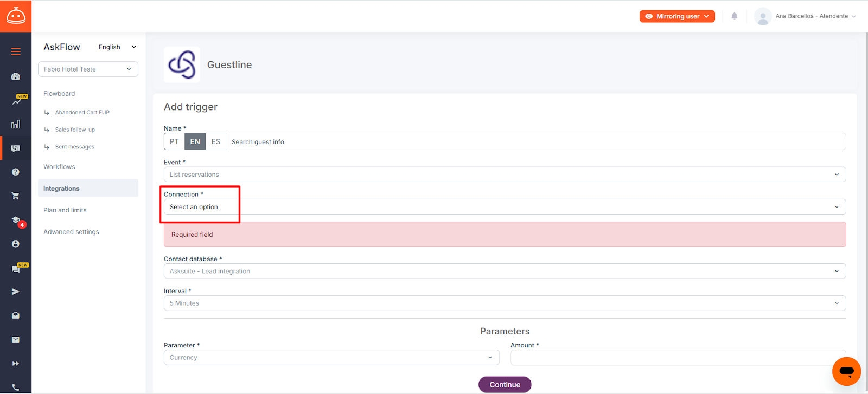Click the AskFlow title
The height and width of the screenshot is (394, 868).
[62, 47]
